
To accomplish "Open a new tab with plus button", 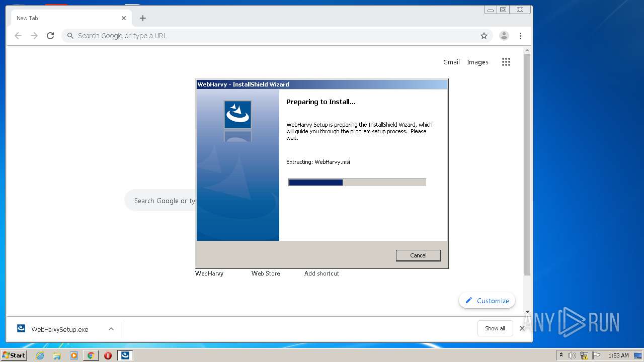I will point(143,18).
